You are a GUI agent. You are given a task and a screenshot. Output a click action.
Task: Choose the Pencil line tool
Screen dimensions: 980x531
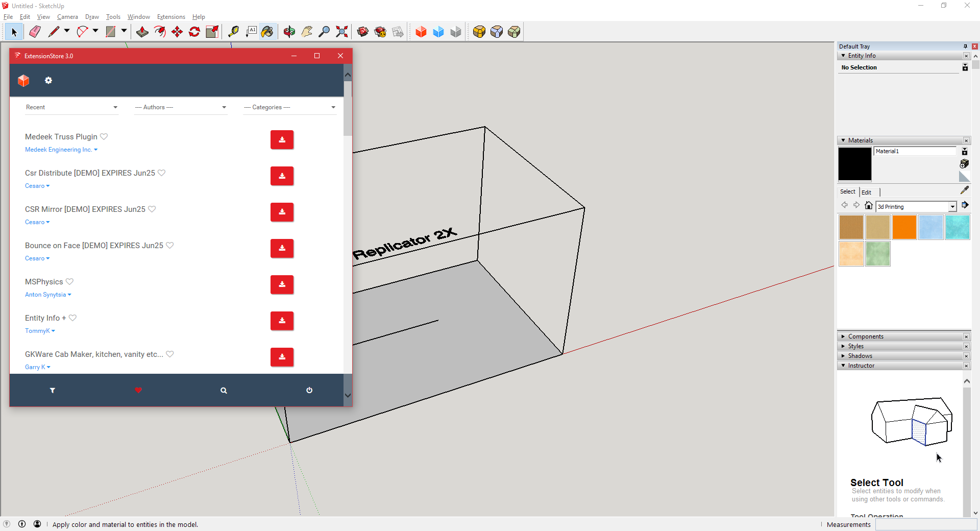click(54, 32)
